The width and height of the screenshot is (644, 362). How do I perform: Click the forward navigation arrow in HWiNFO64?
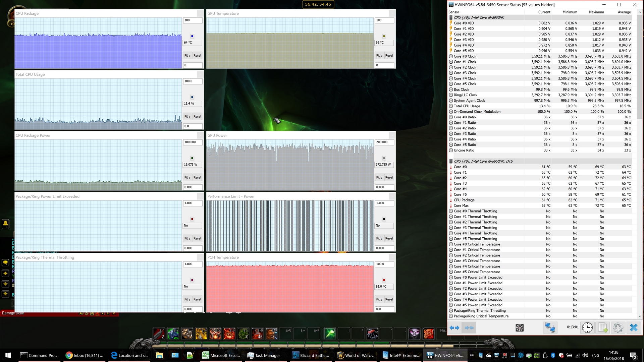(456, 327)
